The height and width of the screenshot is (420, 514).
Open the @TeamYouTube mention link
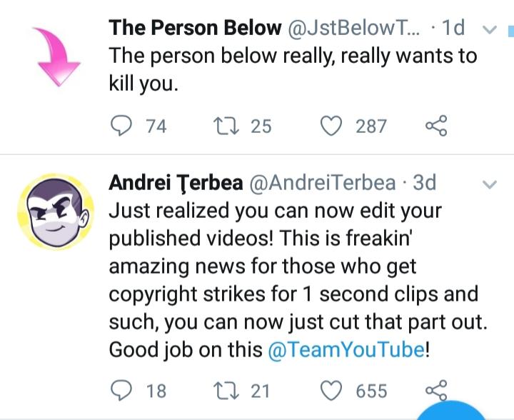(x=346, y=349)
